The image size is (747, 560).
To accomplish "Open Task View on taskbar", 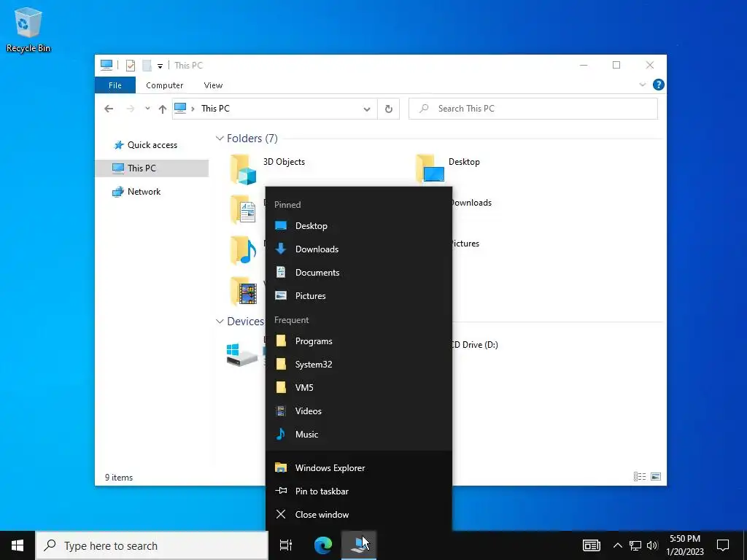I will click(x=286, y=545).
